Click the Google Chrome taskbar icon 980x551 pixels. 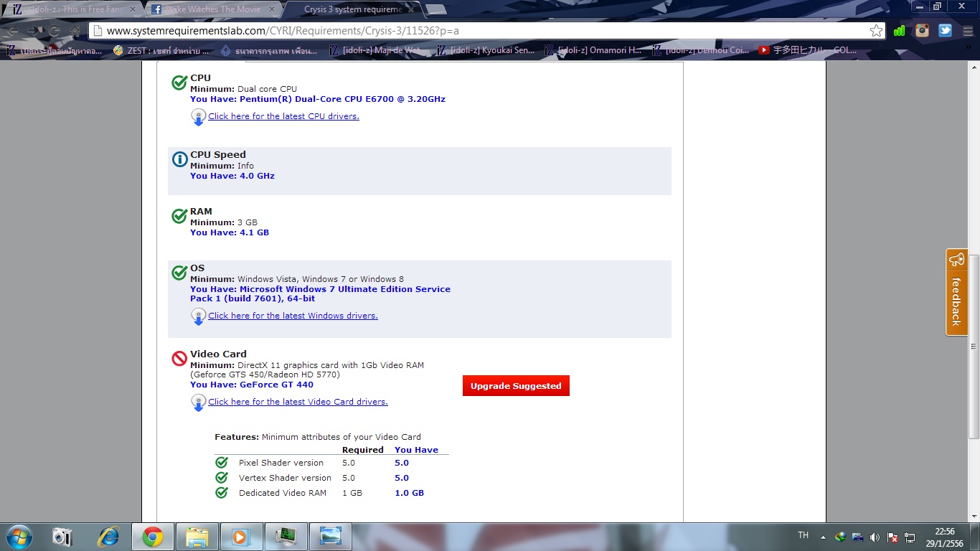coord(152,537)
